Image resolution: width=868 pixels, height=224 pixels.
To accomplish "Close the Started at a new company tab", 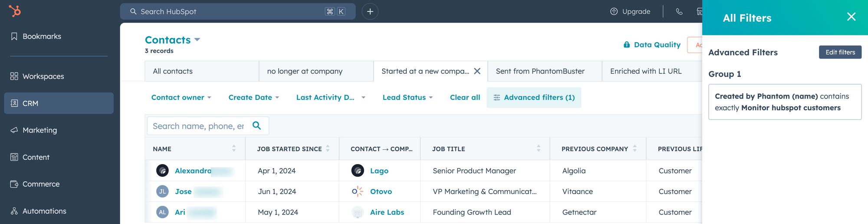I will tap(477, 71).
